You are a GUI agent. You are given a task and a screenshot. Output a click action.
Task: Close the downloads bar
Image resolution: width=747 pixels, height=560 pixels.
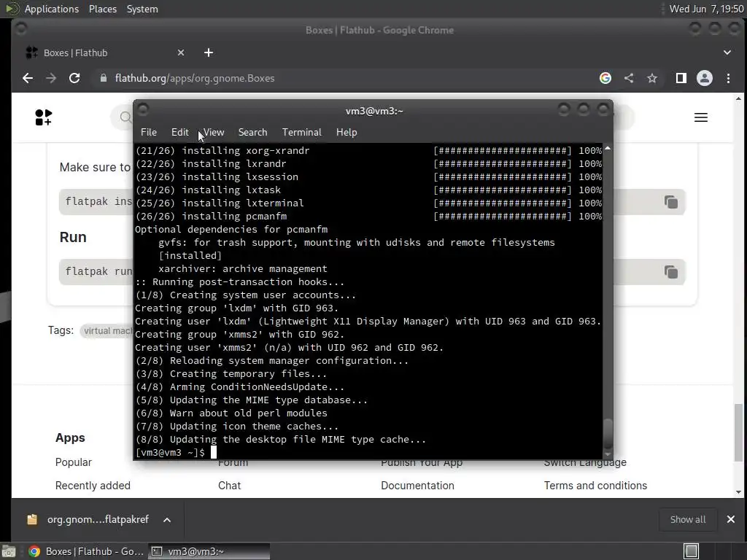click(x=731, y=519)
